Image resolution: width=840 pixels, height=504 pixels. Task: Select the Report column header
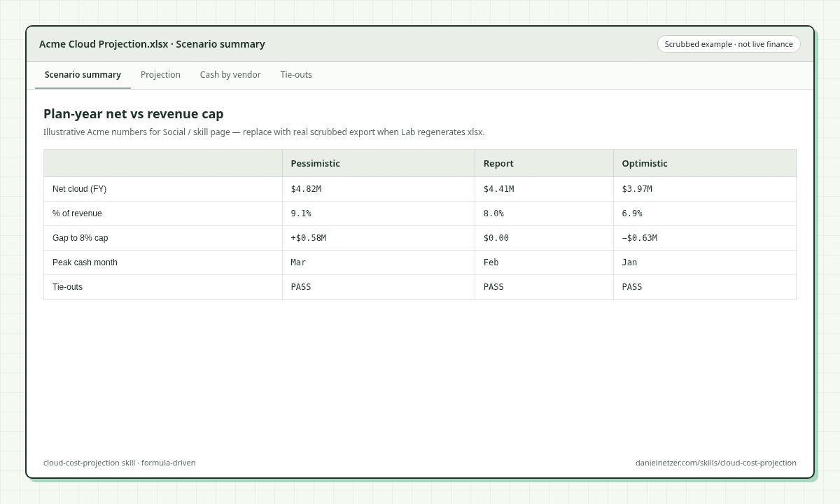[x=544, y=163]
